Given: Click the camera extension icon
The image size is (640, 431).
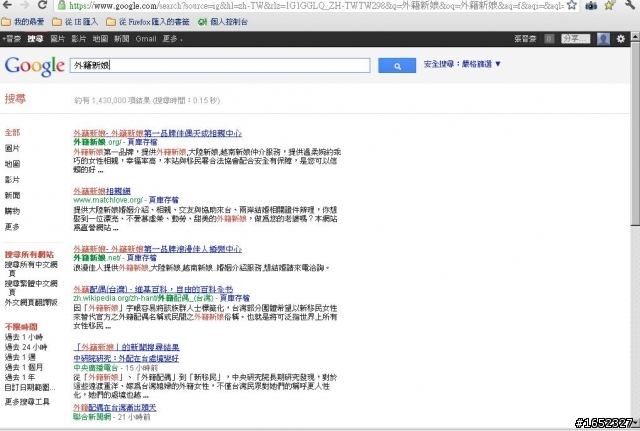Looking at the screenshot, I should point(591,5).
